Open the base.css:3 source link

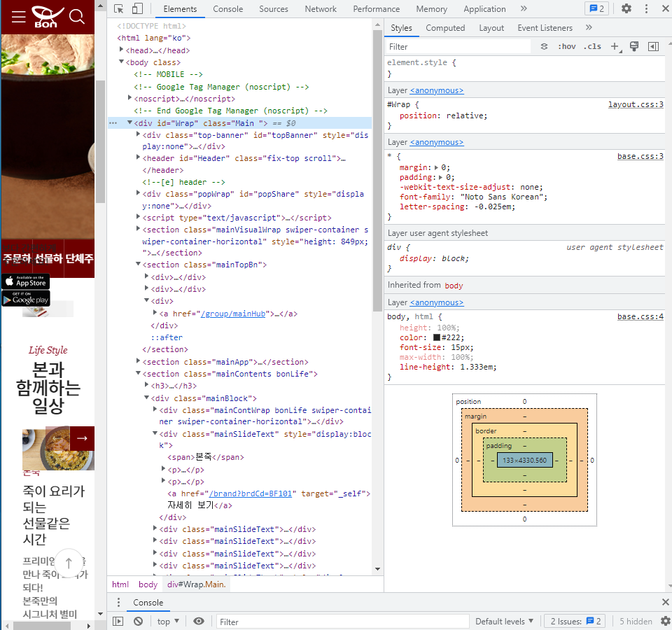tap(640, 156)
